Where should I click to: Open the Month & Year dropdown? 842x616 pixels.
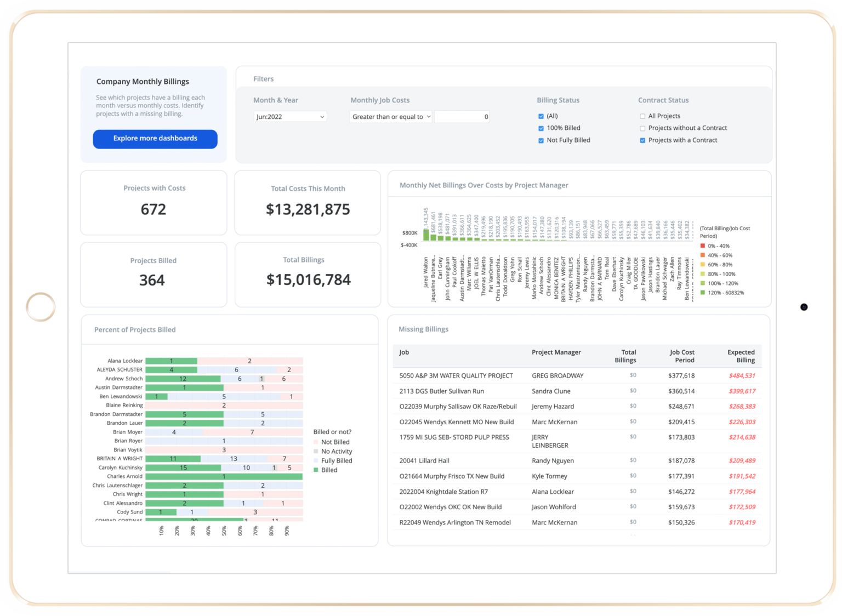(x=290, y=116)
